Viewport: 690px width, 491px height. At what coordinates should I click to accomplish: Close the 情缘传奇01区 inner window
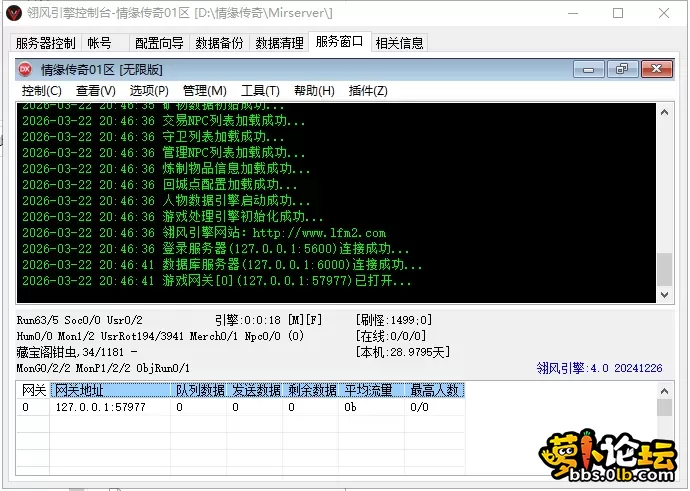point(657,69)
